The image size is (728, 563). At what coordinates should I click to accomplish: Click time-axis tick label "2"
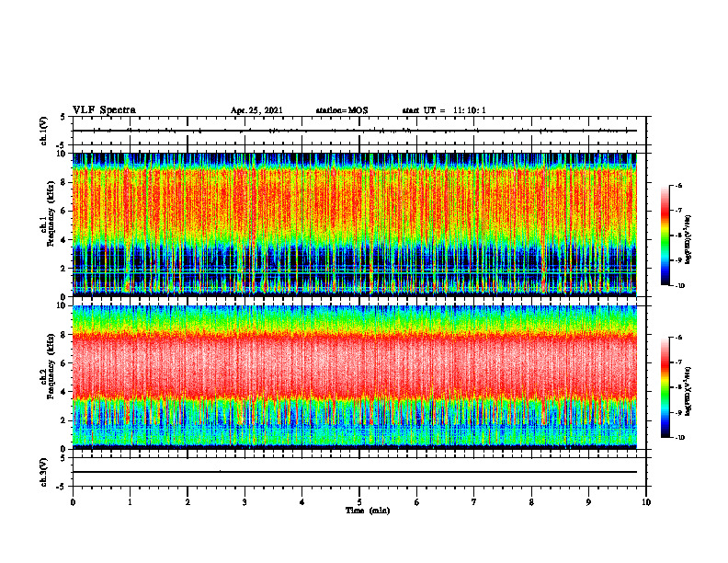(x=188, y=502)
